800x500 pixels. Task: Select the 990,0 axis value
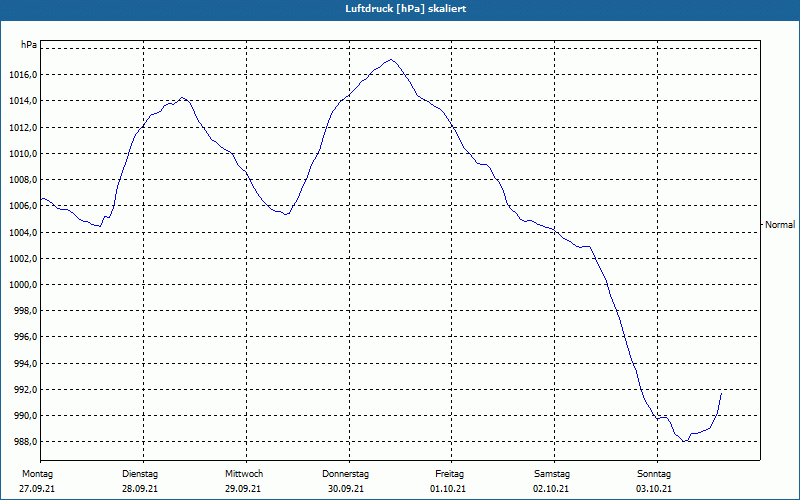tap(26, 416)
